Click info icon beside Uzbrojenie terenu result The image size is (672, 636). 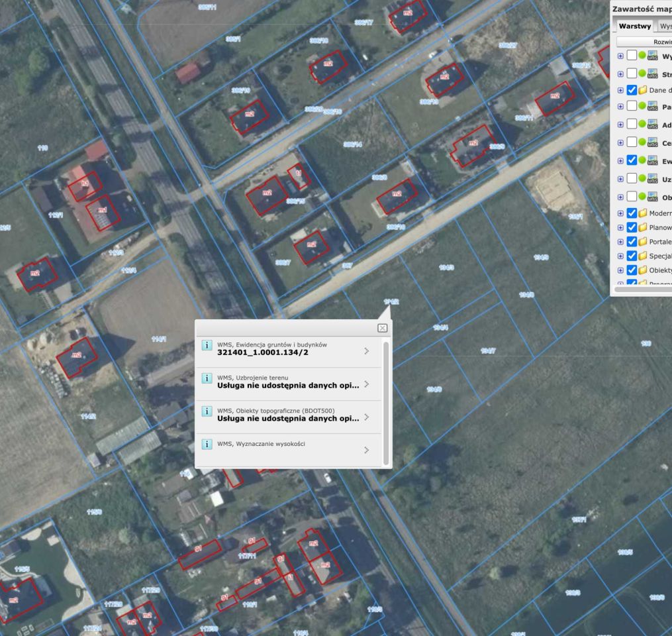click(207, 378)
